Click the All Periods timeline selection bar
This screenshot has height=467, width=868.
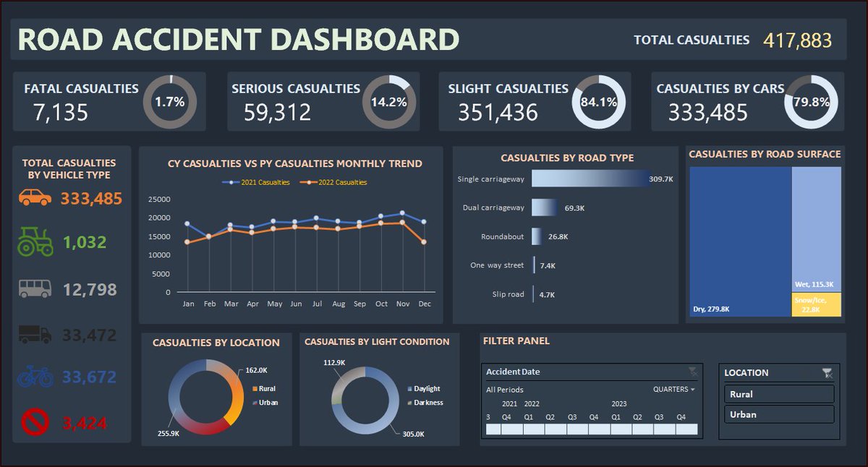tap(505, 390)
